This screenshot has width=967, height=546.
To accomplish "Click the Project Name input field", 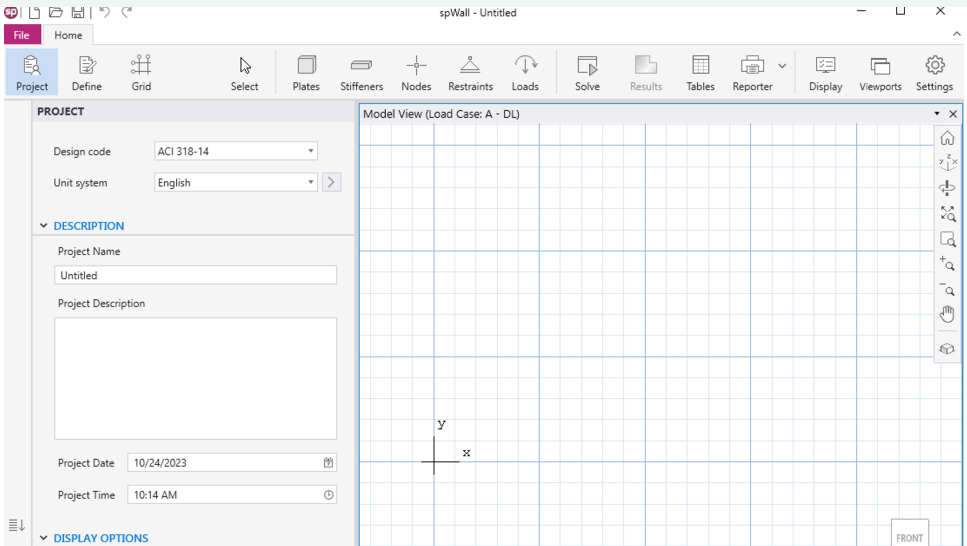I will click(195, 275).
